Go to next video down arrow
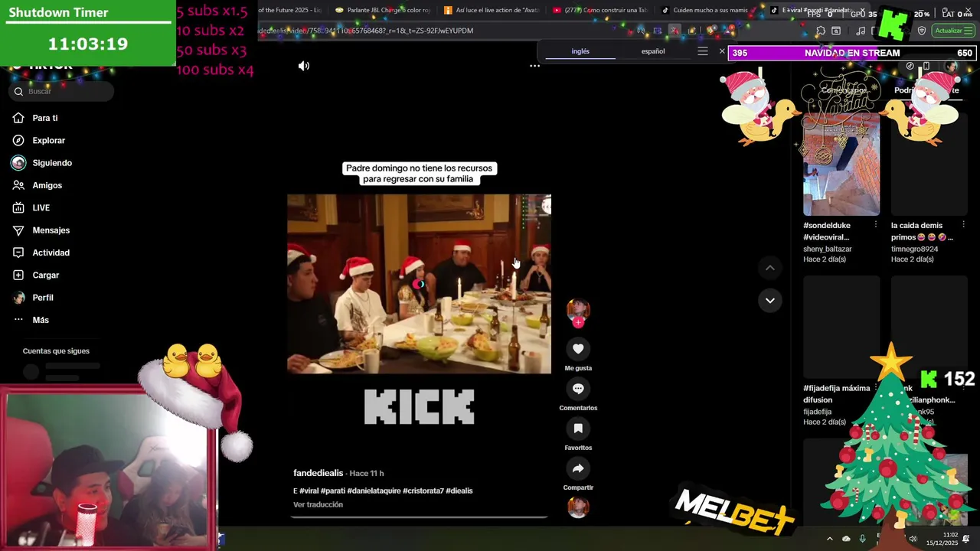Image resolution: width=980 pixels, height=551 pixels. 770,300
